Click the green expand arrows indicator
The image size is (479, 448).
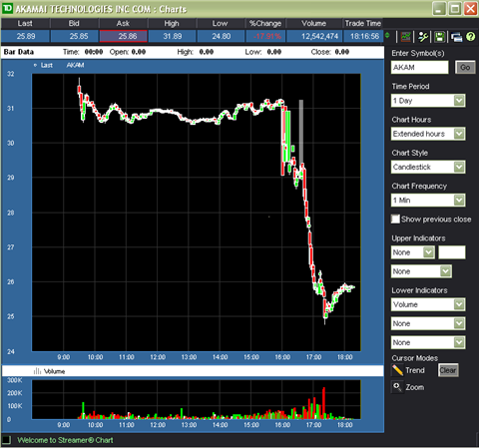387,35
